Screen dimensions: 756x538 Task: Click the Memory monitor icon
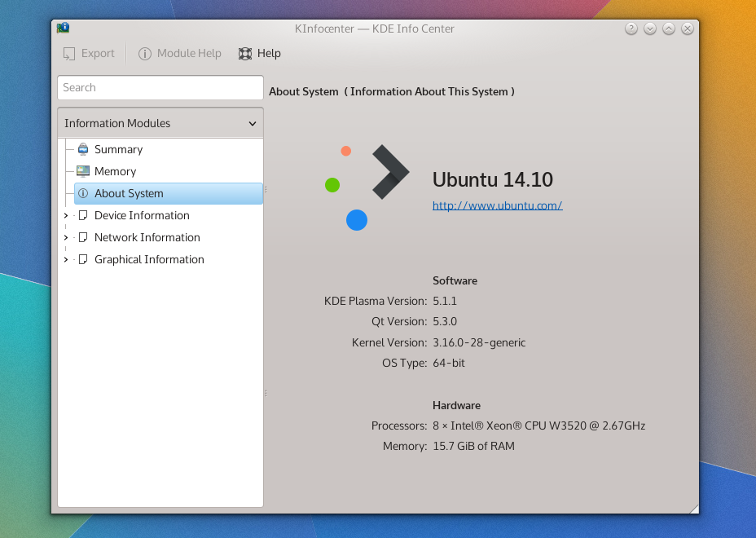(83, 171)
